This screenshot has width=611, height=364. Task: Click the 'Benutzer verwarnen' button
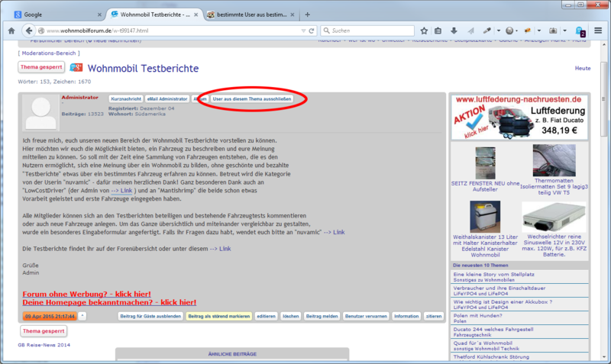click(x=366, y=316)
